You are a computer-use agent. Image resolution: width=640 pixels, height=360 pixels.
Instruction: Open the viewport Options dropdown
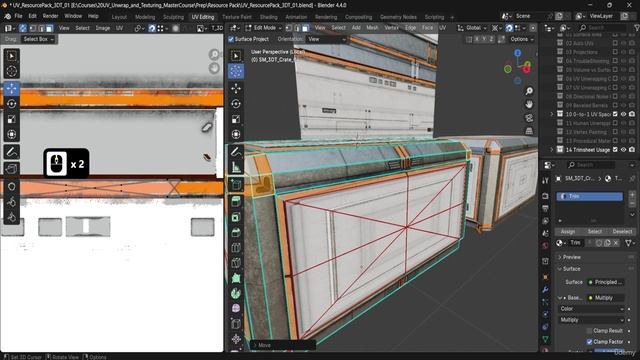(522, 39)
